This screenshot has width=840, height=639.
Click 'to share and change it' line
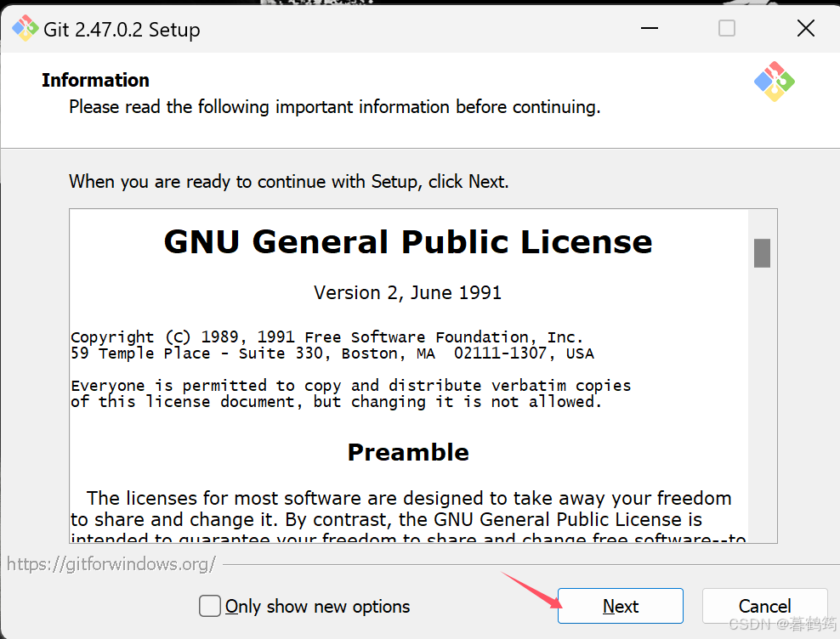click(386, 519)
